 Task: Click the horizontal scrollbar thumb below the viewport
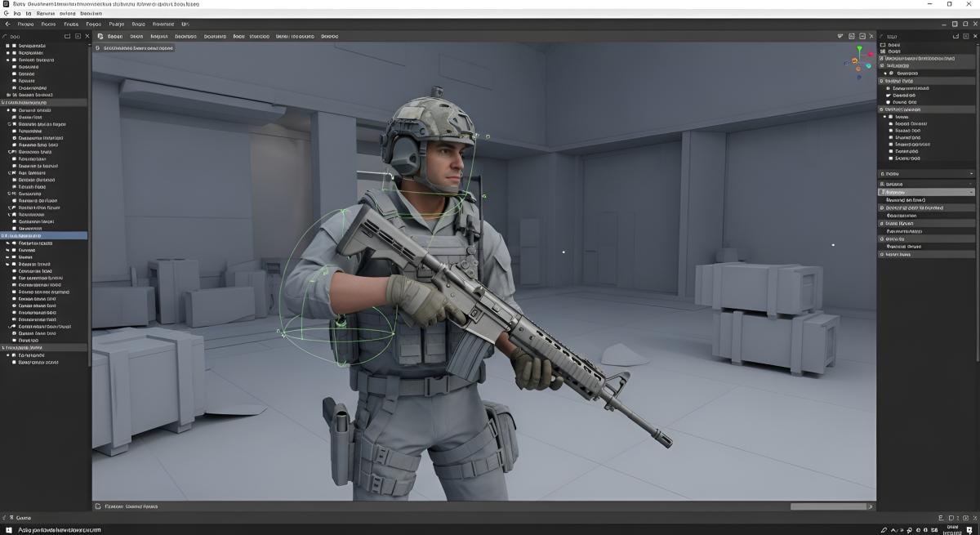tap(828, 506)
